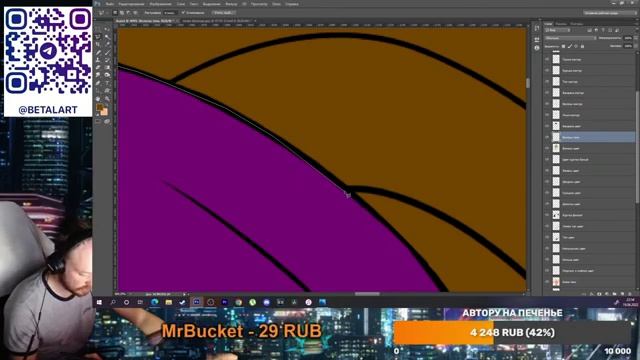640x360 pixels.
Task: Toggle pixel layer filter icon in Layers panel
Action: coord(589,30)
